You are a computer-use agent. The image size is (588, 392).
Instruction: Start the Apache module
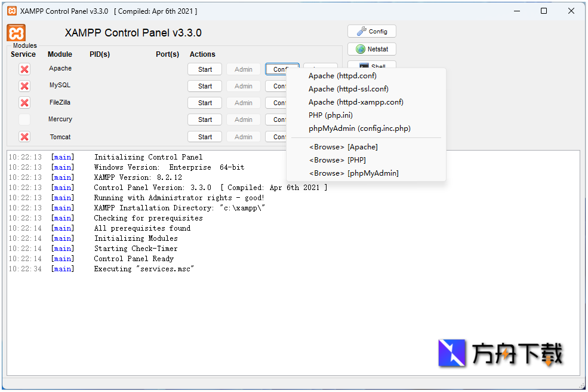pos(205,69)
